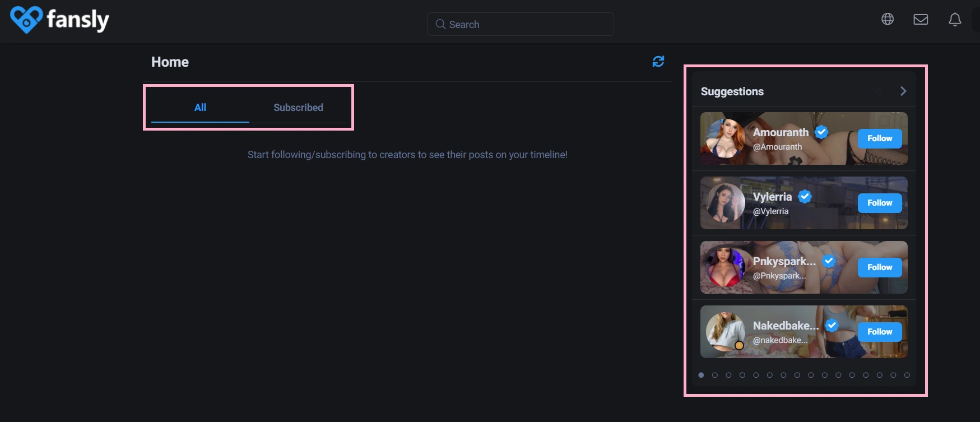Viewport: 980px width, 422px height.
Task: Click the Fansly heart logo
Action: pyautogui.click(x=26, y=20)
